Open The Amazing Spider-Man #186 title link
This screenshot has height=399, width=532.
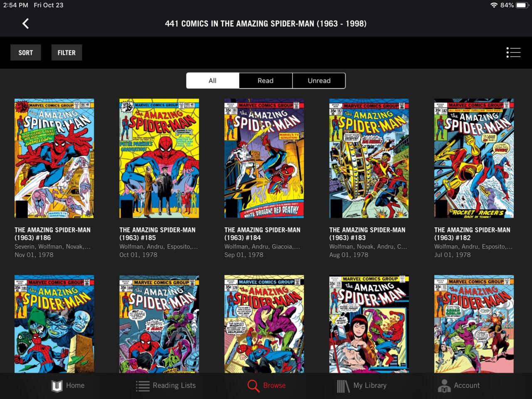pyautogui.click(x=52, y=234)
